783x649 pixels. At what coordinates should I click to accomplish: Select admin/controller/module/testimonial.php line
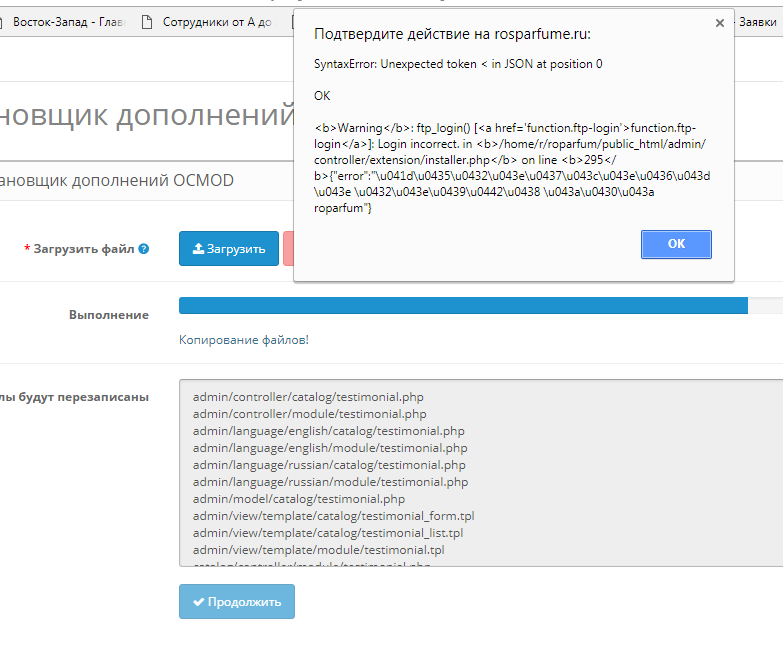tap(310, 414)
